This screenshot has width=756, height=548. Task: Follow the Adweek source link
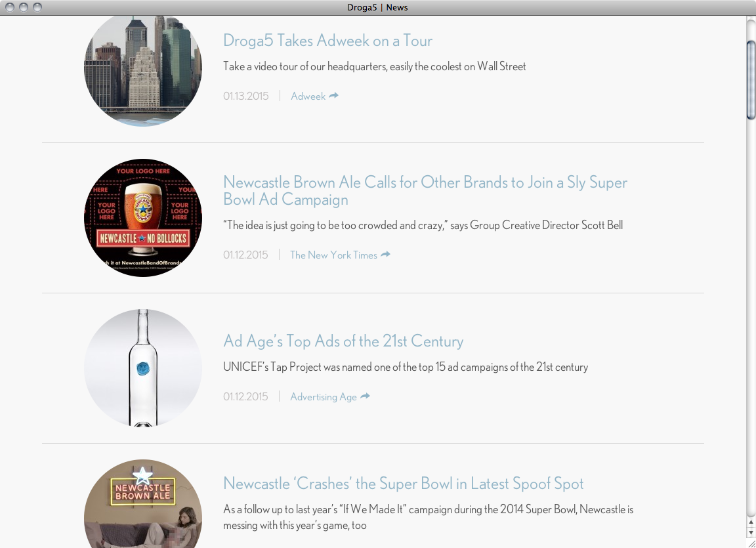point(308,96)
